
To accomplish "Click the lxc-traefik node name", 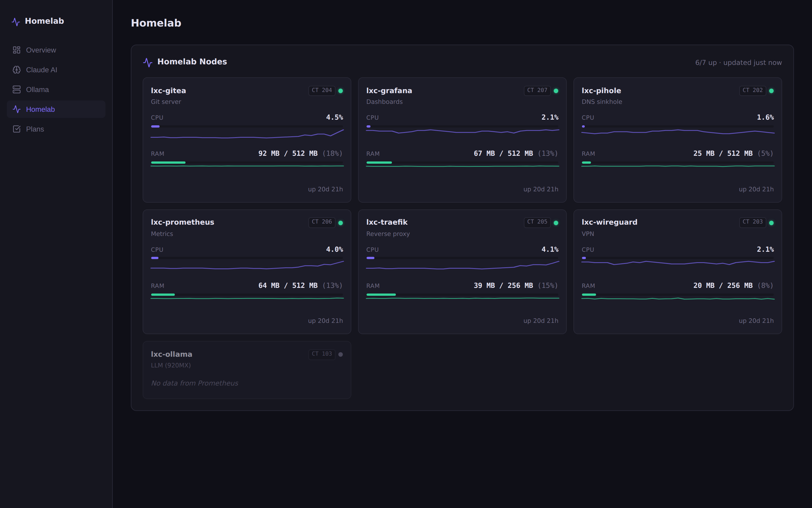I will 387,222.
